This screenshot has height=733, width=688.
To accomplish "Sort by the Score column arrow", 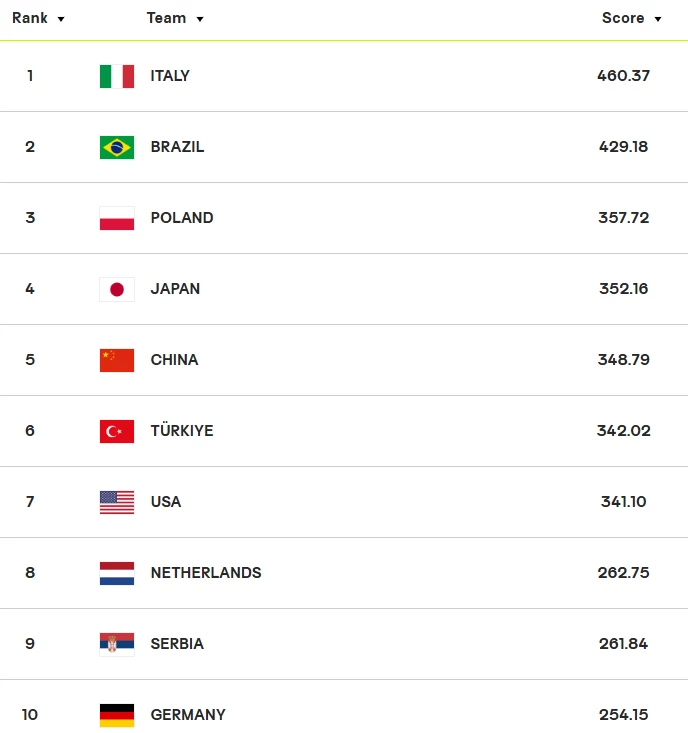I will click(658, 19).
